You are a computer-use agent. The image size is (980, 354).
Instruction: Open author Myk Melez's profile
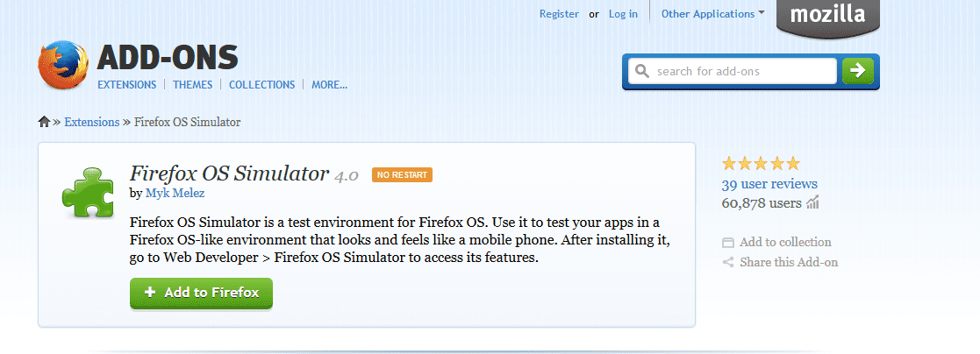point(175,194)
